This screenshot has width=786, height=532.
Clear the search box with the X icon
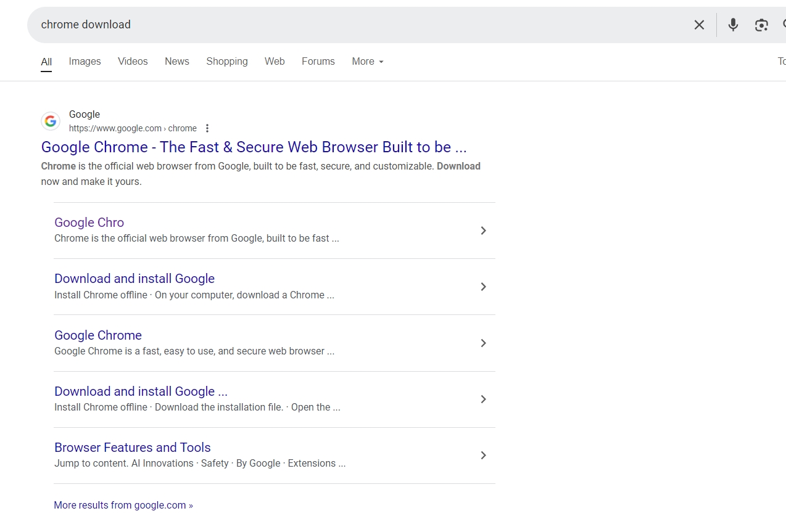[699, 25]
